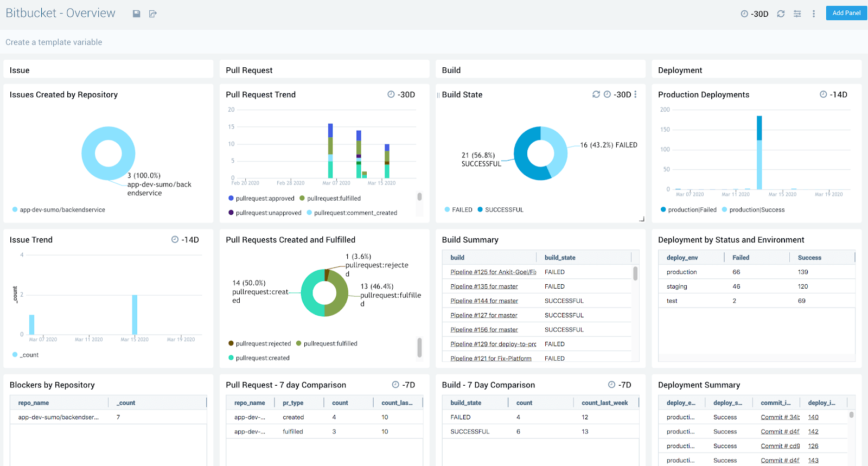
Task: Open Build State panel options menu
Action: pos(636,94)
